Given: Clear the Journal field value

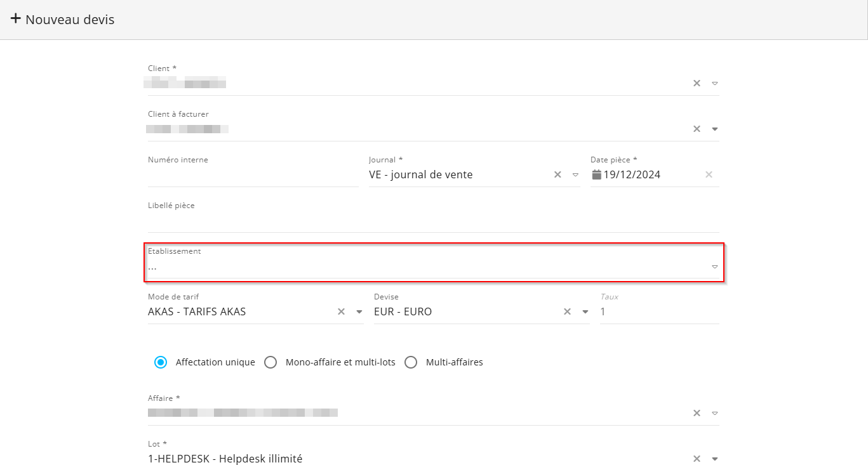Looking at the screenshot, I should point(558,174).
